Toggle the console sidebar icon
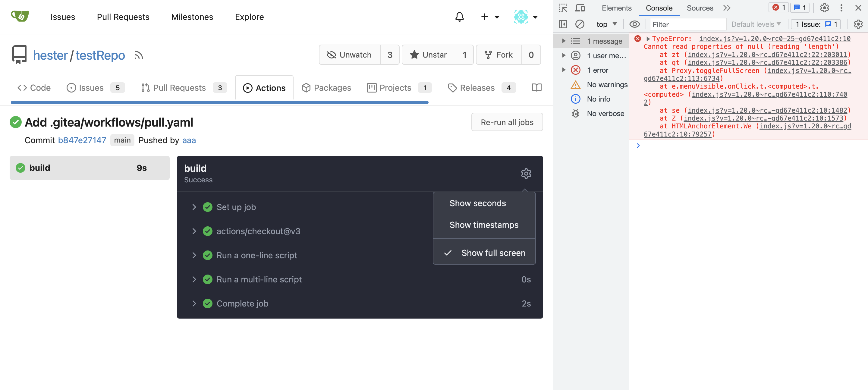The height and width of the screenshot is (390, 868). click(x=563, y=24)
